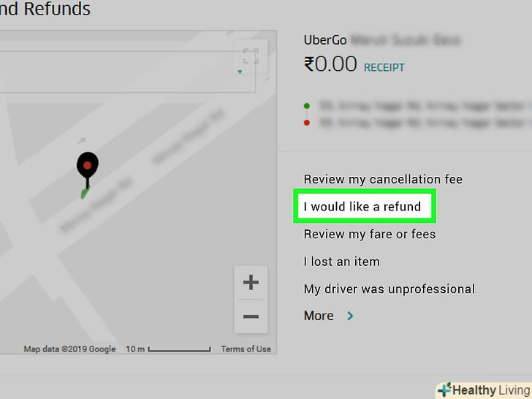
Task: Click the Healthy Living logo icon
Action: coord(445,389)
